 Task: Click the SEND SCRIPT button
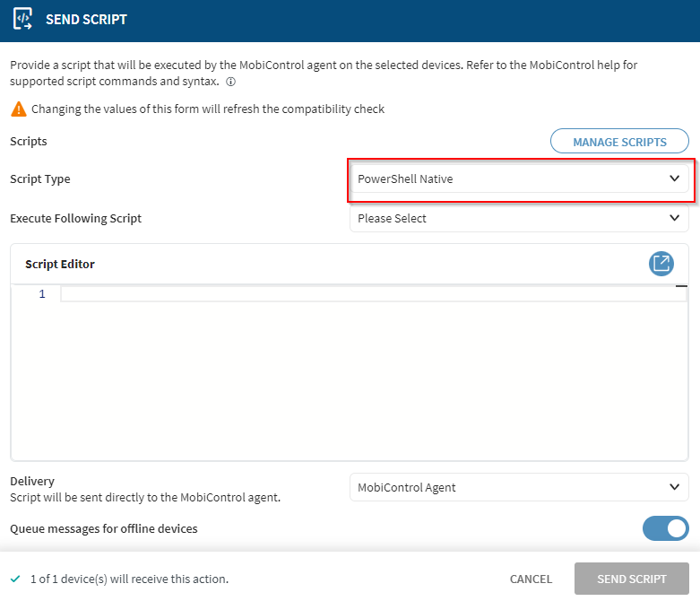[631, 579]
